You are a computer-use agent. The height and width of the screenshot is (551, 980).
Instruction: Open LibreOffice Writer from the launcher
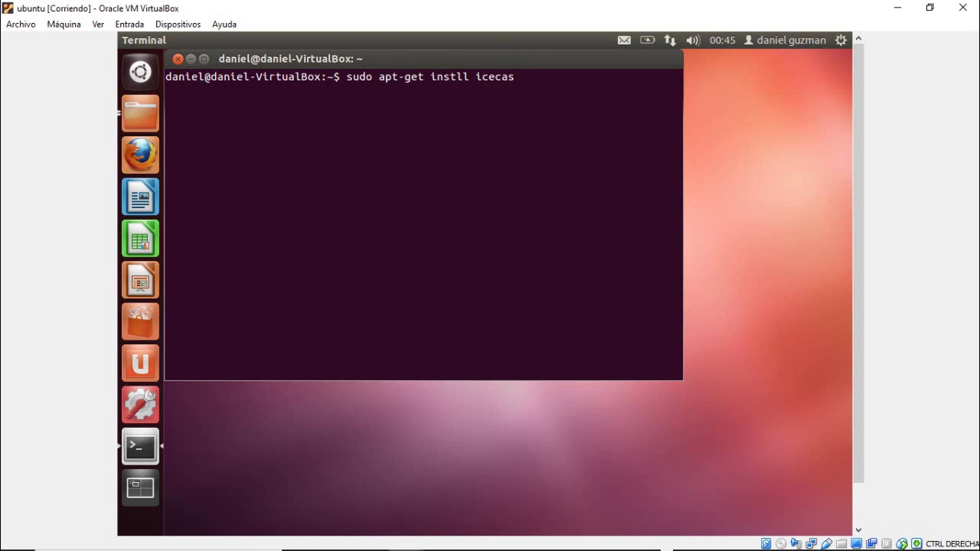click(x=140, y=197)
